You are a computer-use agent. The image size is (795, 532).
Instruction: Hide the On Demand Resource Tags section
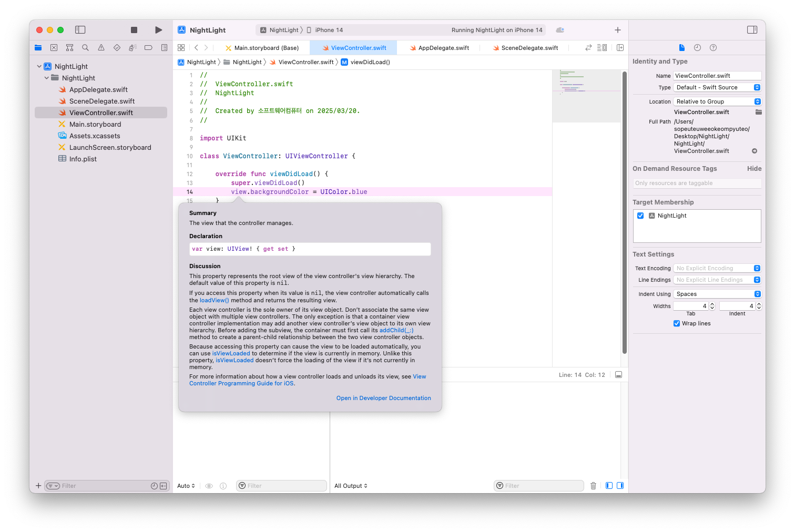[754, 169]
